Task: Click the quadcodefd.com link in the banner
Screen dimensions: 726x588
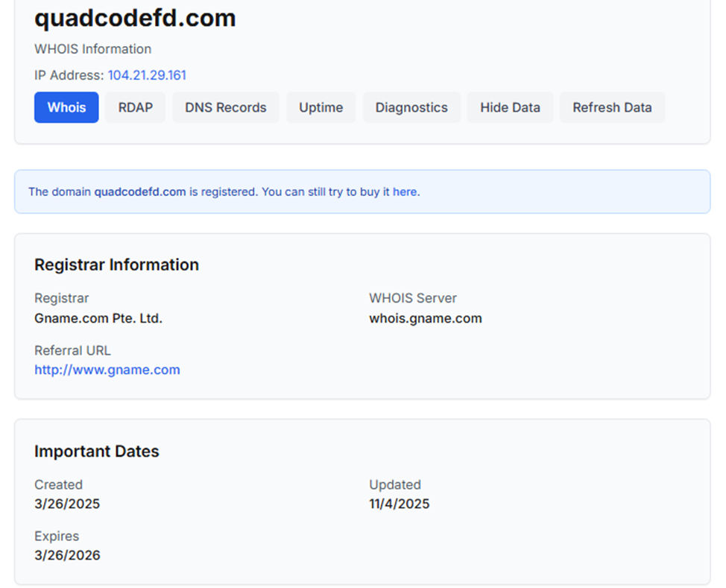Action: tap(139, 192)
